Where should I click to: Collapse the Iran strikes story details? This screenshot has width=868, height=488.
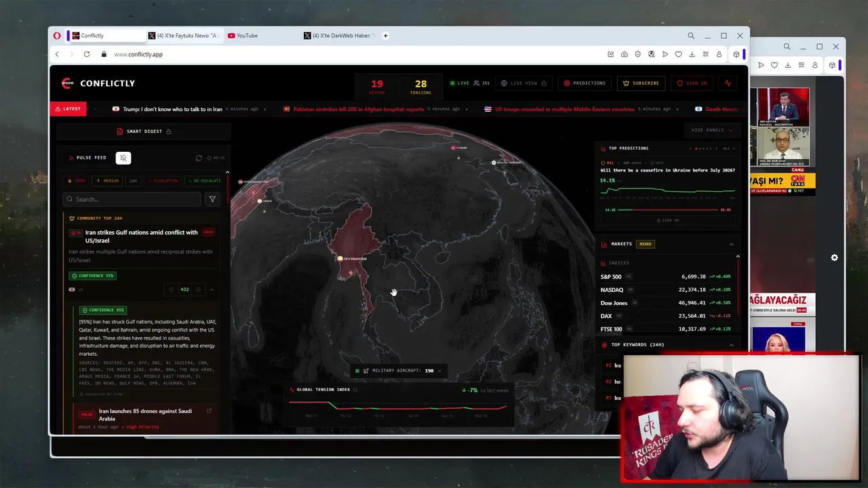(x=212, y=289)
